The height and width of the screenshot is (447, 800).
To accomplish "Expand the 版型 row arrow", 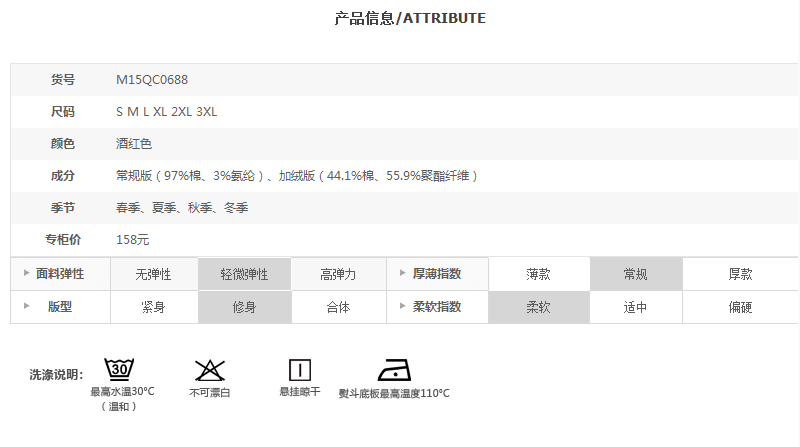I will click(x=25, y=307).
